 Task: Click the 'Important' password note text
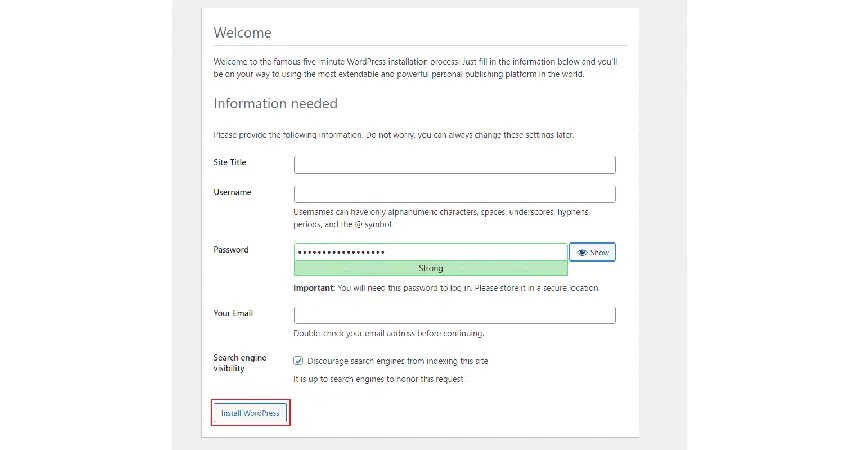tap(446, 288)
